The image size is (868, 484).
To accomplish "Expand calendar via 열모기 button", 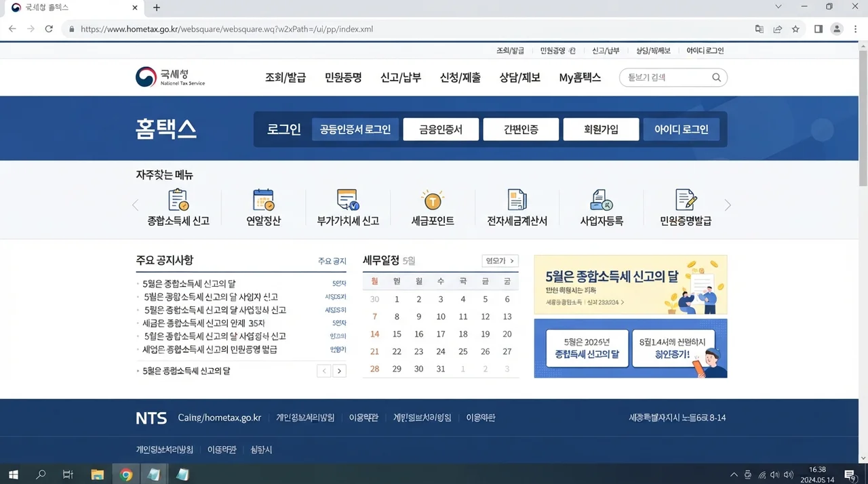I will pyautogui.click(x=500, y=261).
